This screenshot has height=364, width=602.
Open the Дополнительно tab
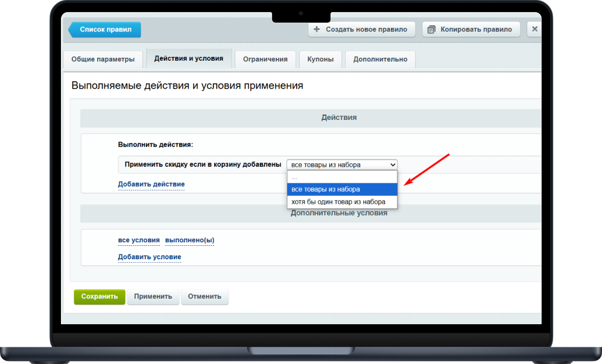click(380, 60)
